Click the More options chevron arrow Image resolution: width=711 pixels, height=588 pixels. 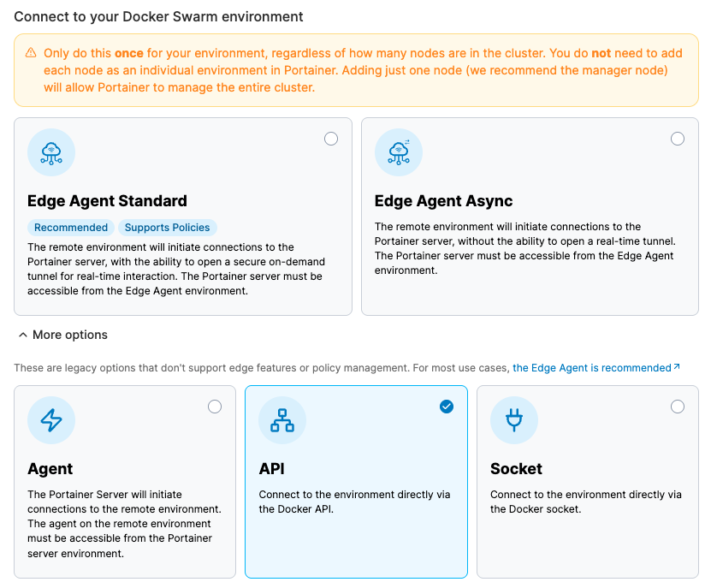click(21, 335)
